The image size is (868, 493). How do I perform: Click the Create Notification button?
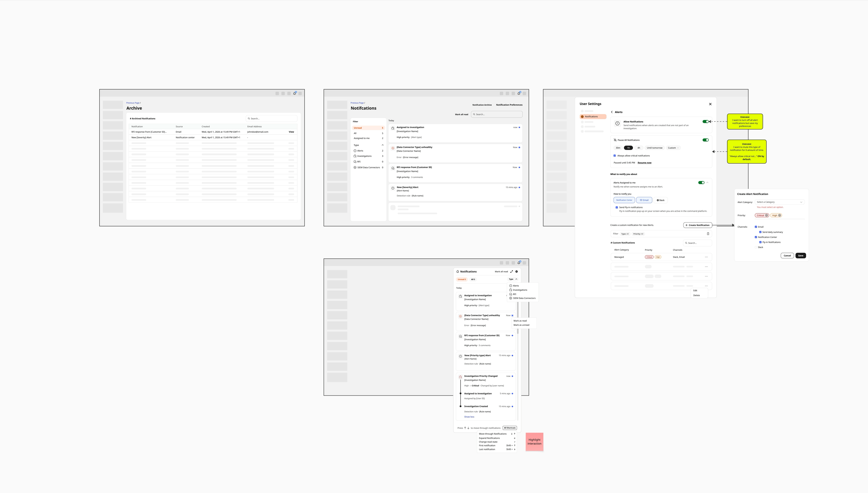pyautogui.click(x=698, y=225)
